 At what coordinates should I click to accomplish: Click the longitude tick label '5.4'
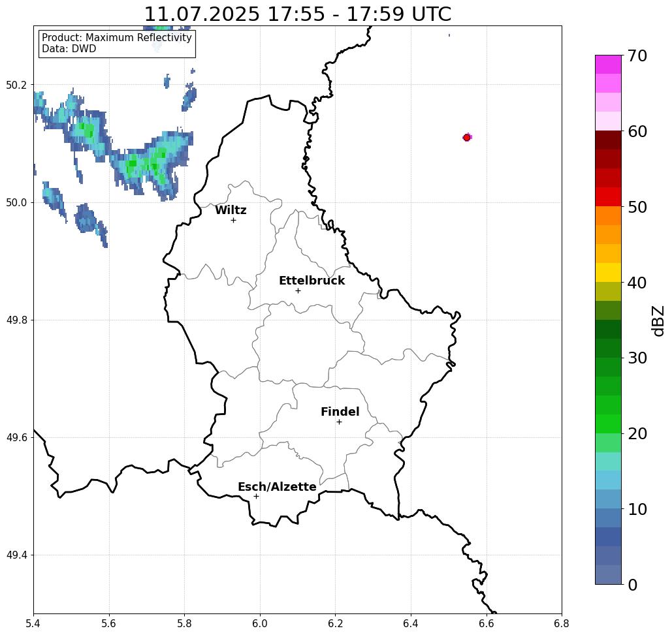(33, 623)
